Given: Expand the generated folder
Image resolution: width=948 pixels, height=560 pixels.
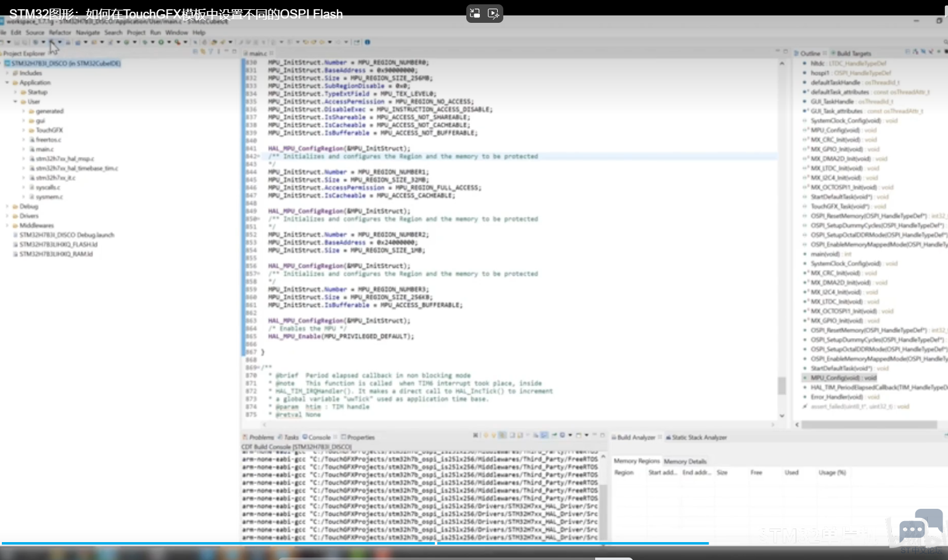Looking at the screenshot, I should (23, 111).
